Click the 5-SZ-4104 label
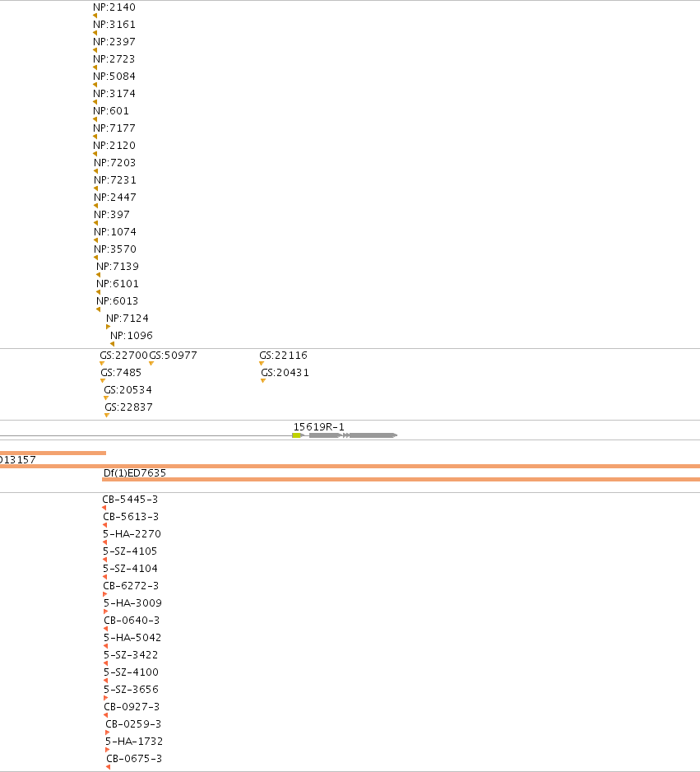This screenshot has height=772, width=700. pos(130,568)
